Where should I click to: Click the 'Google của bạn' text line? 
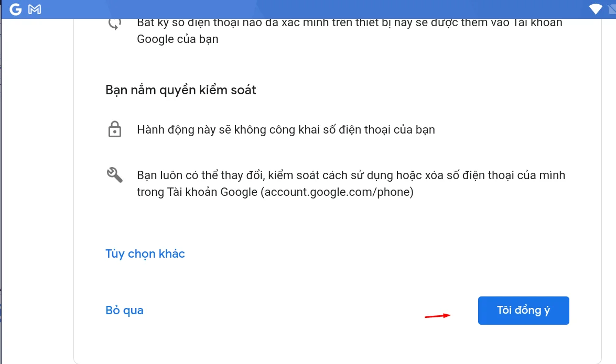178,39
